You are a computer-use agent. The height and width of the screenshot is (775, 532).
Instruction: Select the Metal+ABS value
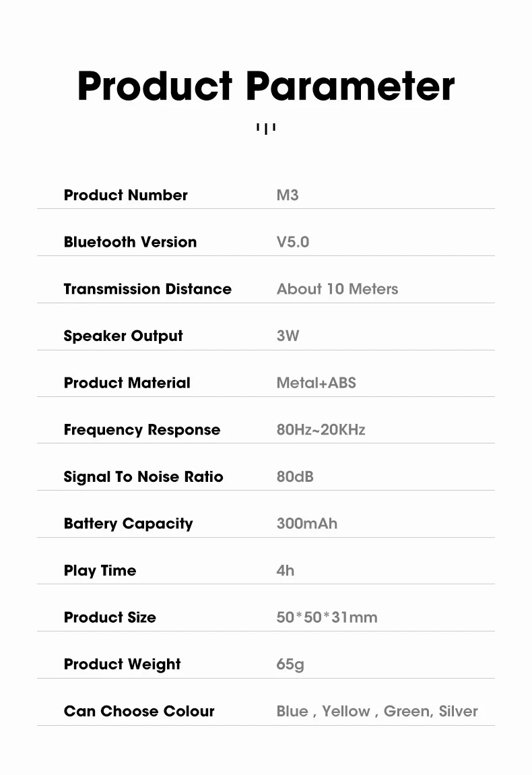(316, 383)
